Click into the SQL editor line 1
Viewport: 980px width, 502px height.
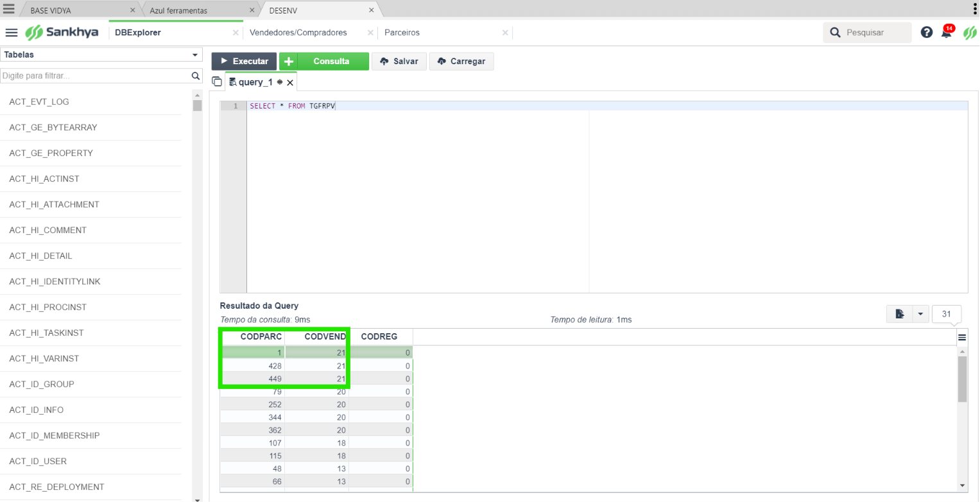pos(607,106)
